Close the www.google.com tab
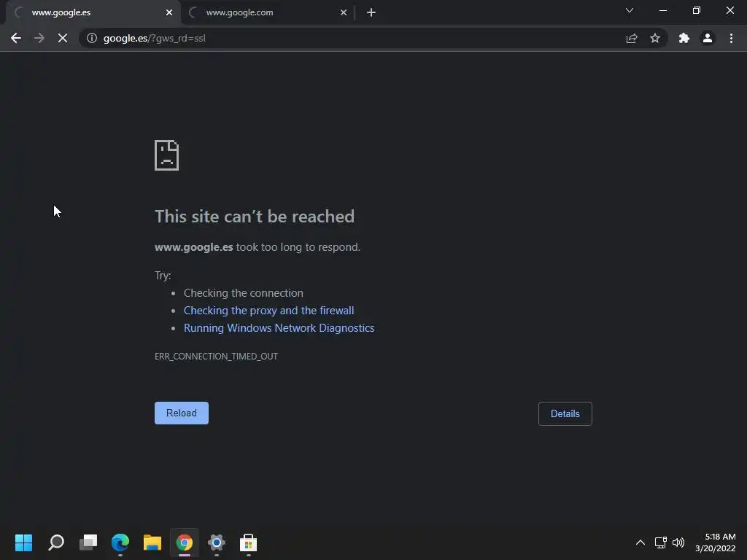 [x=344, y=12]
